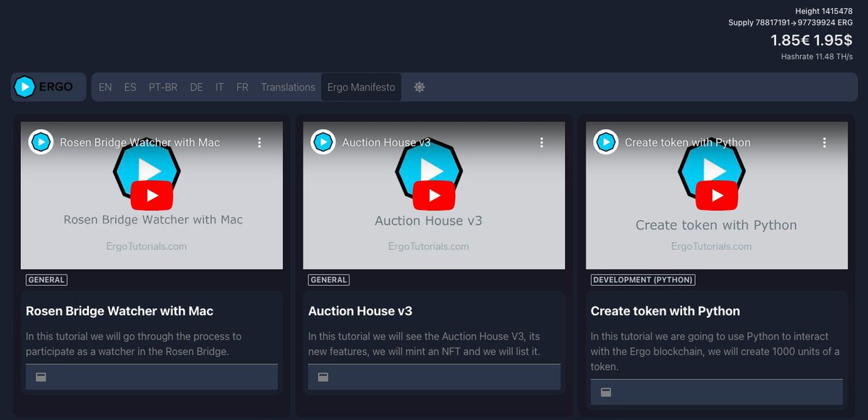The height and width of the screenshot is (420, 868).
Task: Click the circular Ergo play icon on Rosen Bridge thumbnail
Action: point(41,142)
